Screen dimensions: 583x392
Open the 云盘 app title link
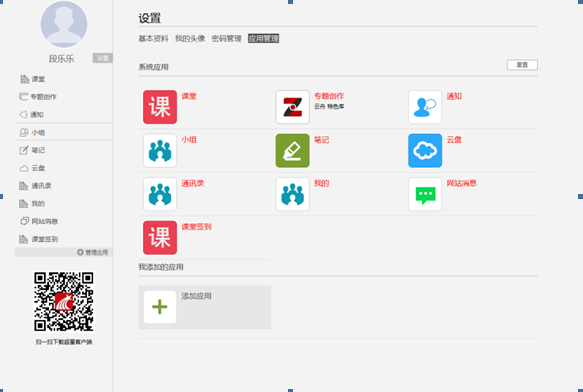[x=454, y=140]
